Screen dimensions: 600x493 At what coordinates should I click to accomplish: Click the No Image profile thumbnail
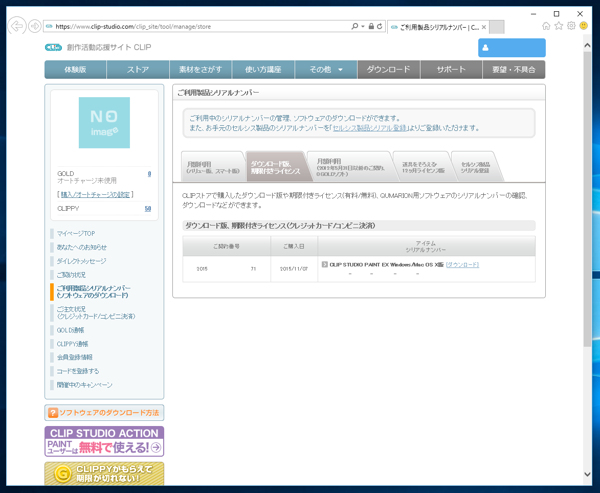[104, 122]
